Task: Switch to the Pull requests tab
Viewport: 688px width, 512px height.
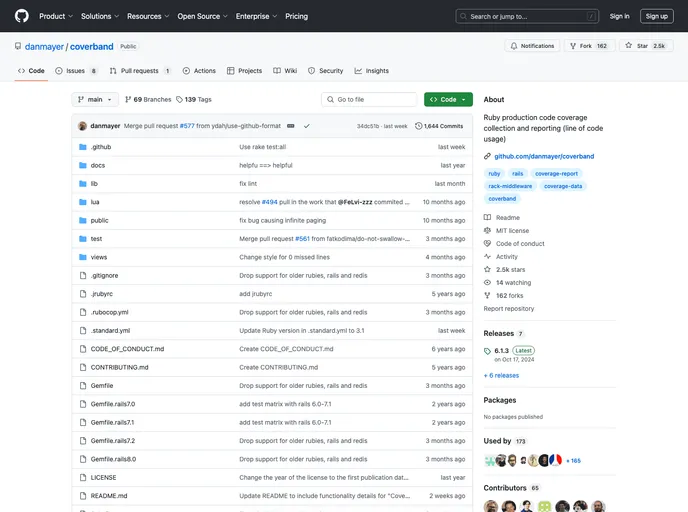Action: click(x=140, y=71)
